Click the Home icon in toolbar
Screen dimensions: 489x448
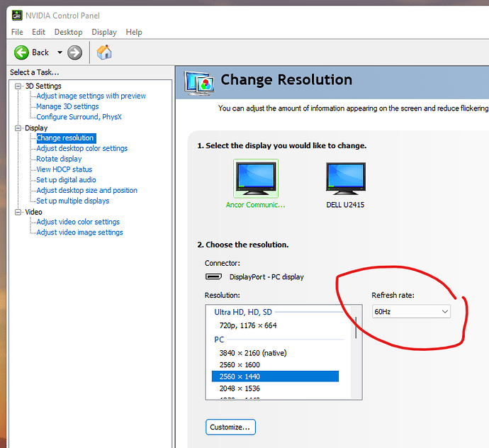[104, 52]
